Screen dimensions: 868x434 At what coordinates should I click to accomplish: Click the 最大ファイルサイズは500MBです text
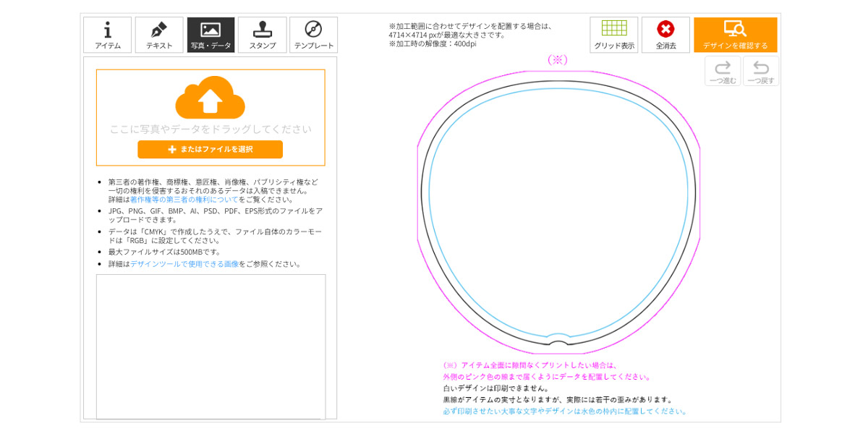pos(165,252)
